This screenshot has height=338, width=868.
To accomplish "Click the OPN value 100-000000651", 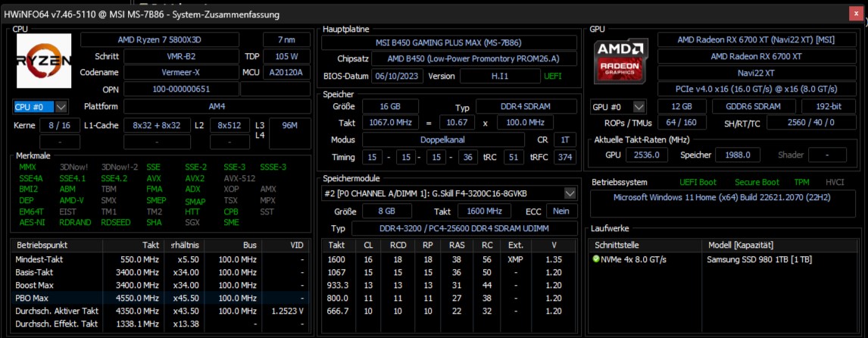I will [x=181, y=89].
